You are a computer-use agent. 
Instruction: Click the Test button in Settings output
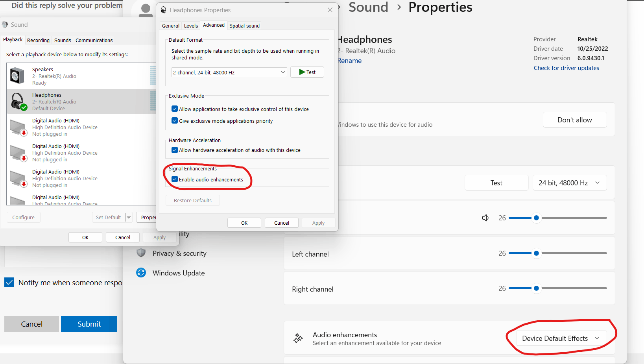click(496, 183)
